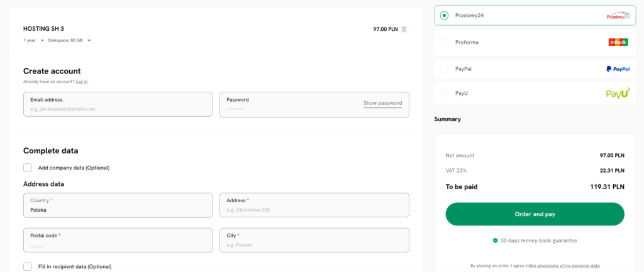Click into the City field
Image resolution: width=644 pixels, height=272 pixels.
pyautogui.click(x=314, y=240)
